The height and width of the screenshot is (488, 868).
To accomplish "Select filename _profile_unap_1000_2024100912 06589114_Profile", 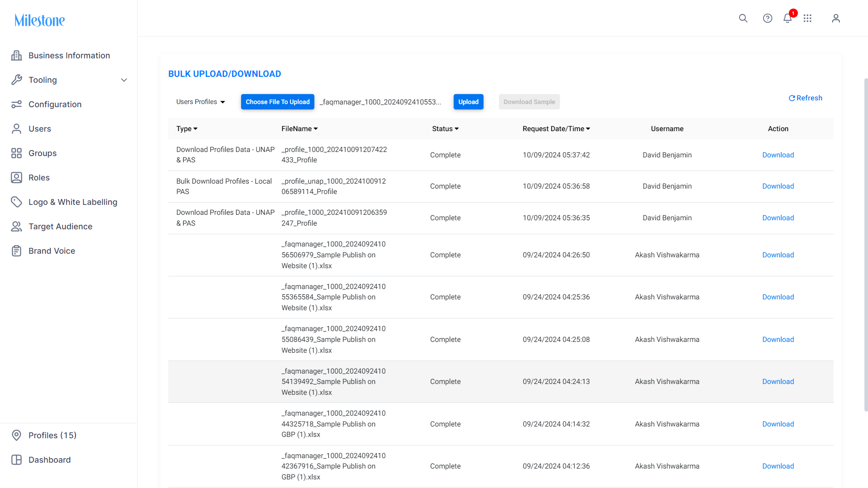I will pyautogui.click(x=334, y=186).
